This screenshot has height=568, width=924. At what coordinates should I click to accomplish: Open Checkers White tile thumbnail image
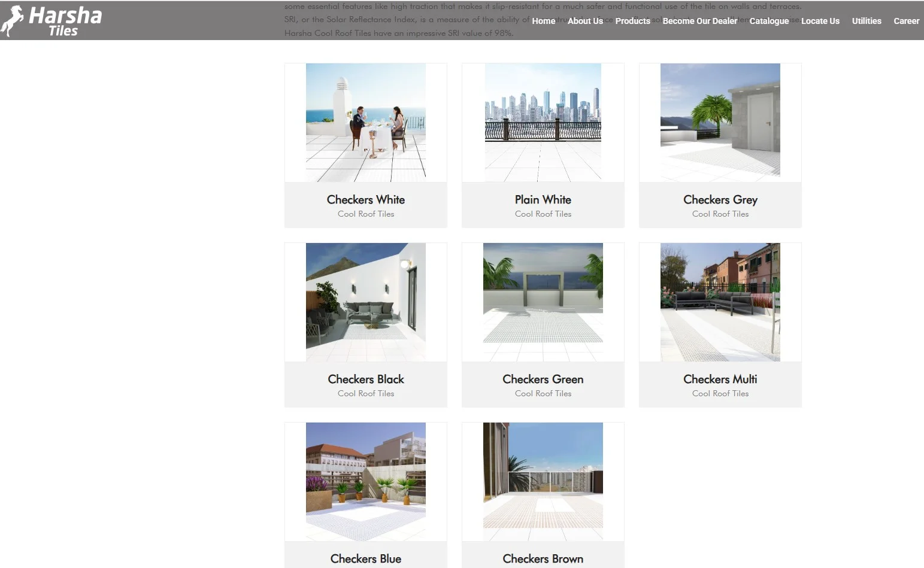pos(366,123)
